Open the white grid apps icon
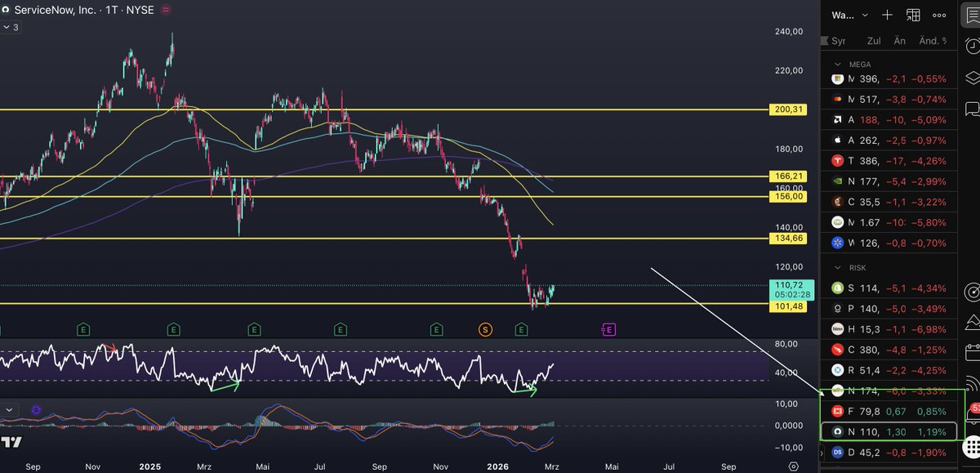 coord(972,447)
